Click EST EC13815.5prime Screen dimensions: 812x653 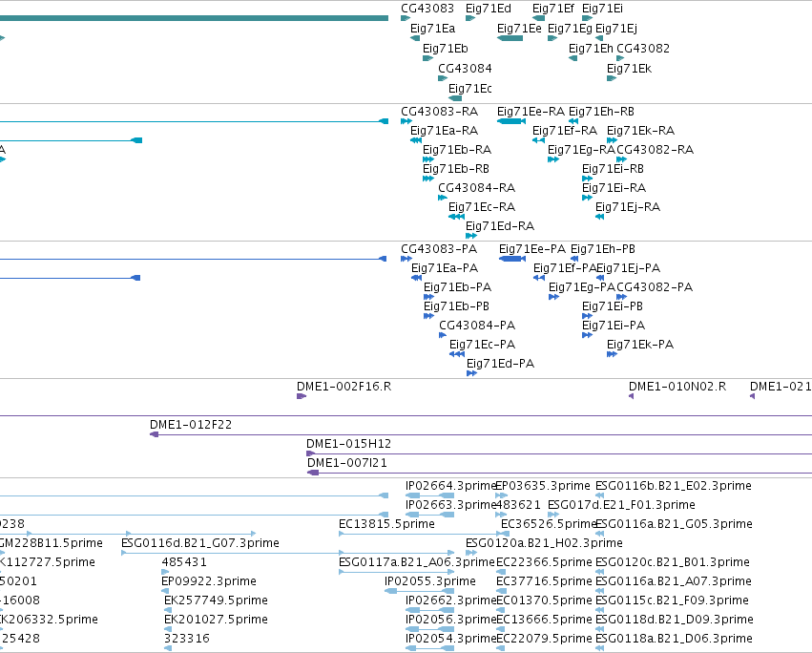click(386, 524)
